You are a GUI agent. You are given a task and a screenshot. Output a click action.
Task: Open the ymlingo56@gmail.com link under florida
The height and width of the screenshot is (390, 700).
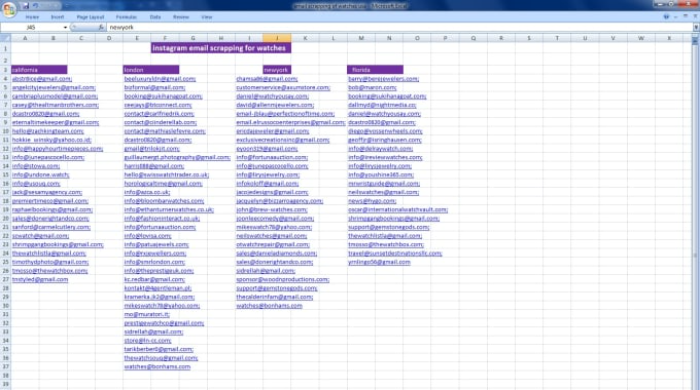(x=379, y=262)
